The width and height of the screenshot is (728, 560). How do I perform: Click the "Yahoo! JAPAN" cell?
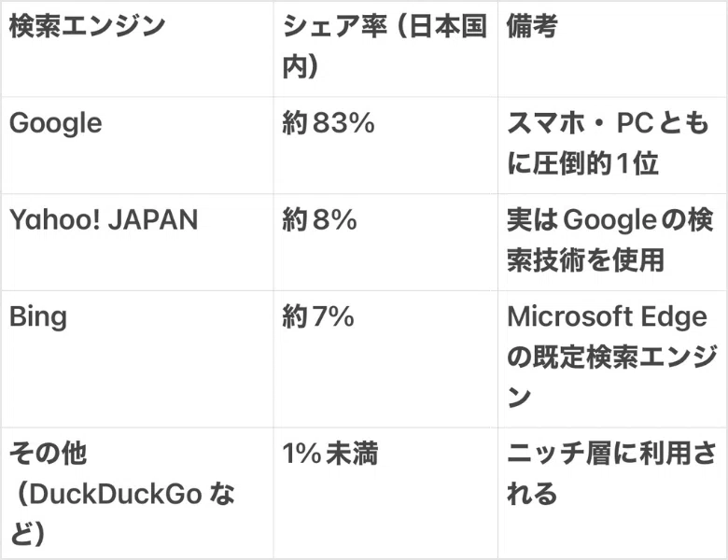(x=104, y=220)
